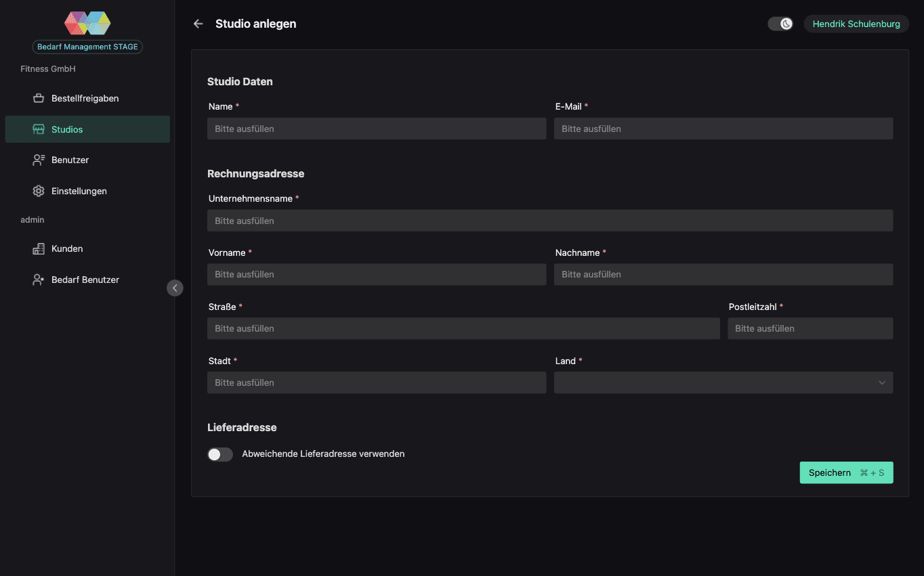Open Einstellungen menu entry
Screen dimensions: 924x576
(87, 191)
